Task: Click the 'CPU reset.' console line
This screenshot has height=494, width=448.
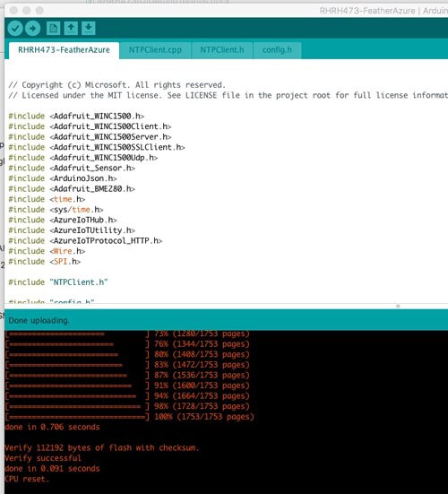Action: pyautogui.click(x=27, y=479)
